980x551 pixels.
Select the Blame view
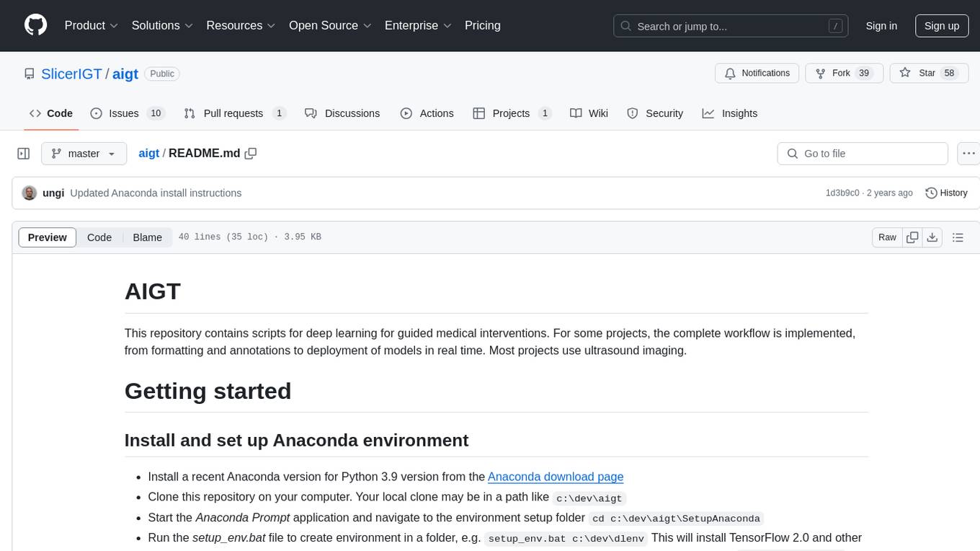[147, 237]
